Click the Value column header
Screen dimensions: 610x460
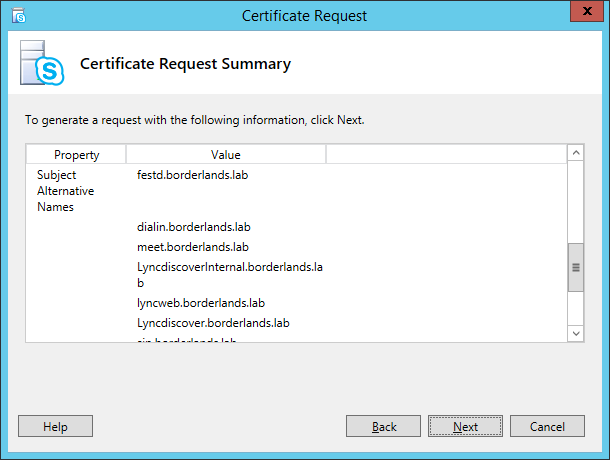(x=226, y=155)
